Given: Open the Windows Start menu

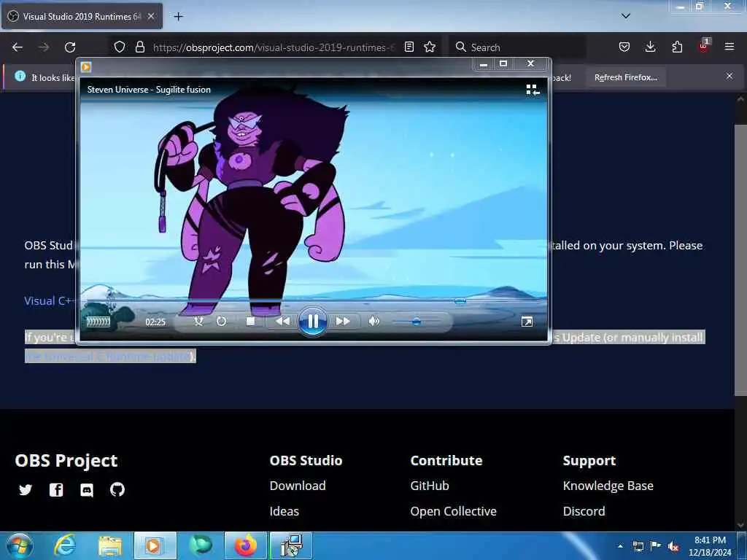Looking at the screenshot, I should click(x=19, y=545).
